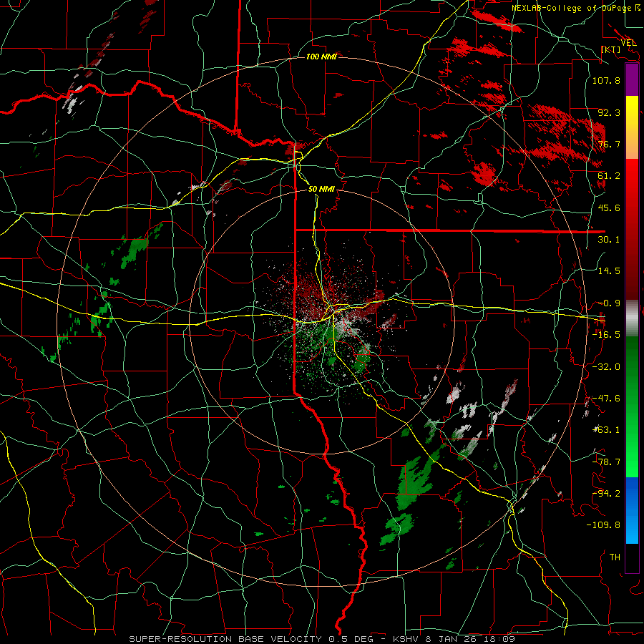
Task: Click the blue segment of the velocity color bar
Action: (x=632, y=510)
